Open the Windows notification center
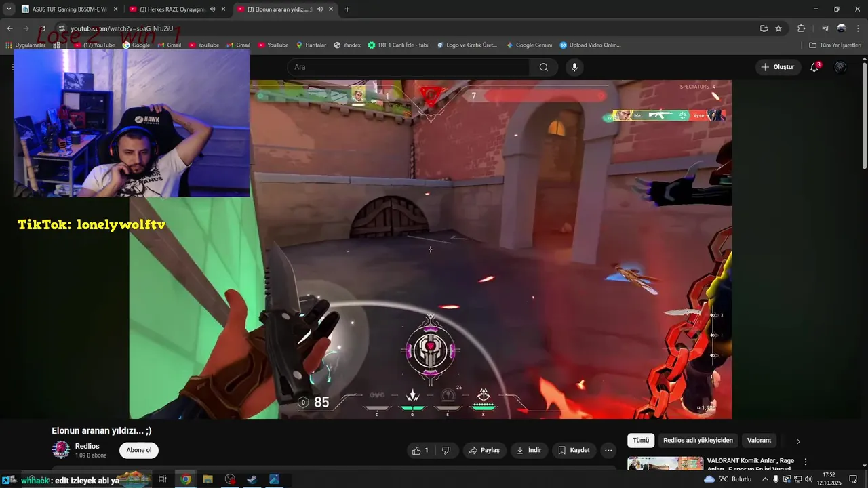868x488 pixels. 853,479
